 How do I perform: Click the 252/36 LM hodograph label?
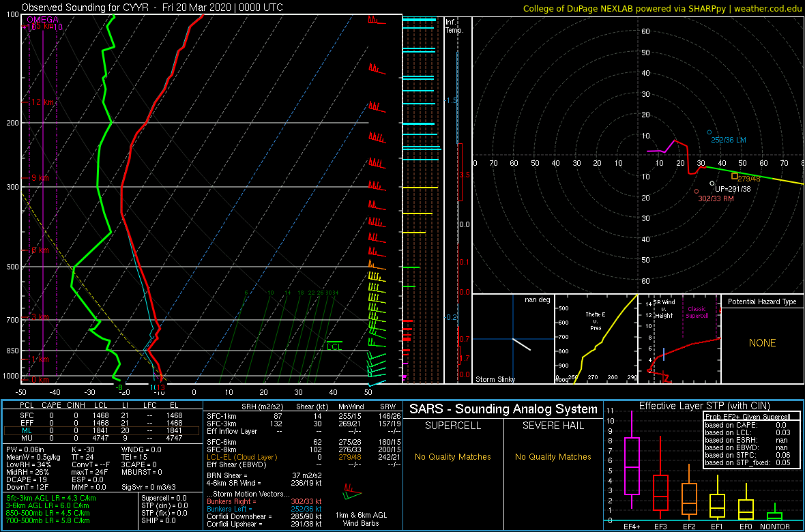click(728, 140)
